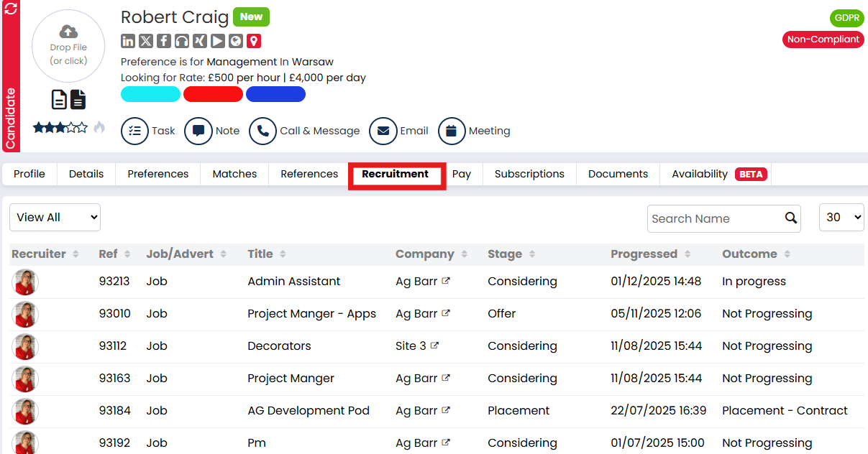Open the solid black document icon
The image size is (868, 454).
pyautogui.click(x=78, y=99)
